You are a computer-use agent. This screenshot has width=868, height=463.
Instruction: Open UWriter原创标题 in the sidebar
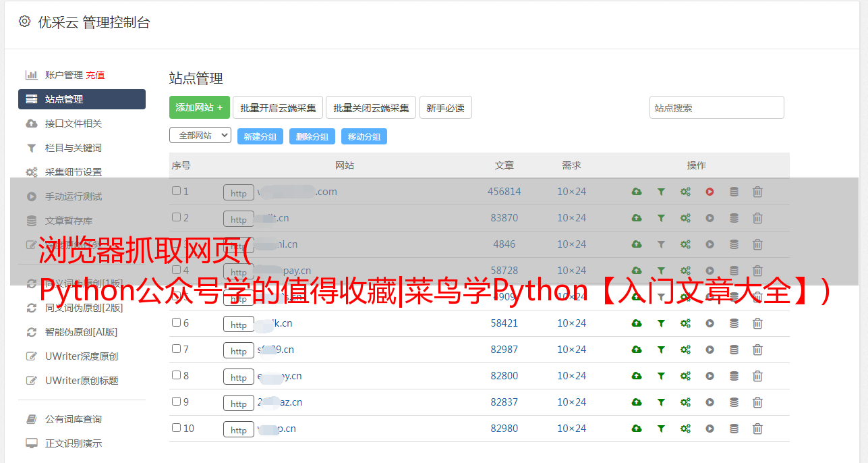click(82, 381)
